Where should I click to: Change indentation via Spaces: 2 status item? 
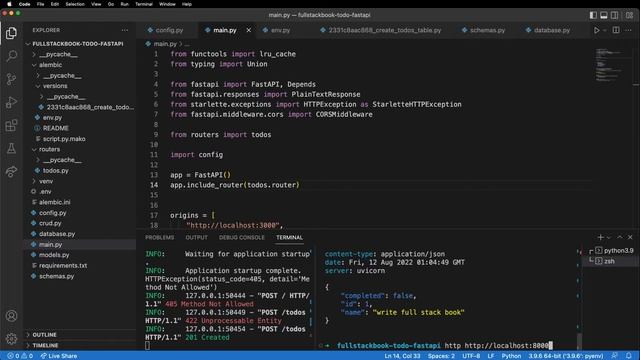click(441, 356)
